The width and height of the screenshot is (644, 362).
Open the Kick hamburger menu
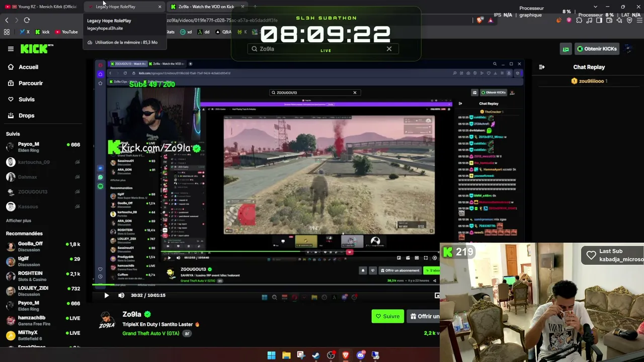[x=11, y=49]
